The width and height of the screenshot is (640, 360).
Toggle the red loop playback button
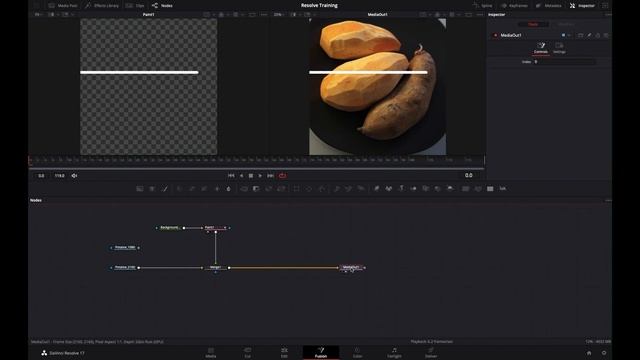pos(282,176)
